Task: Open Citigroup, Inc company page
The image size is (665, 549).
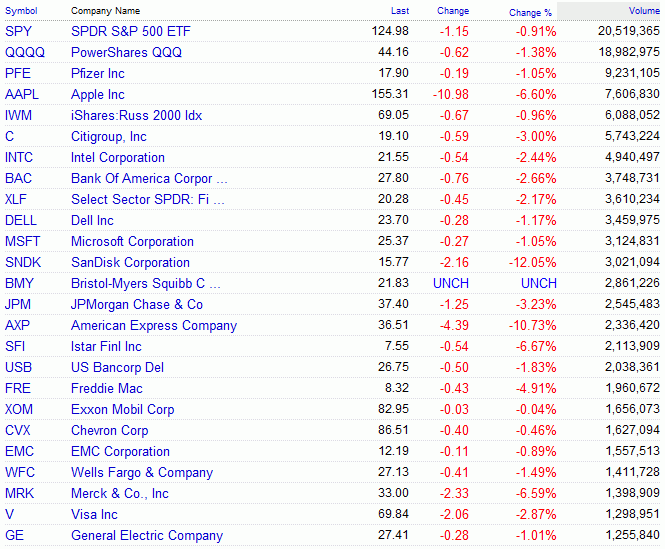Action: (109, 136)
